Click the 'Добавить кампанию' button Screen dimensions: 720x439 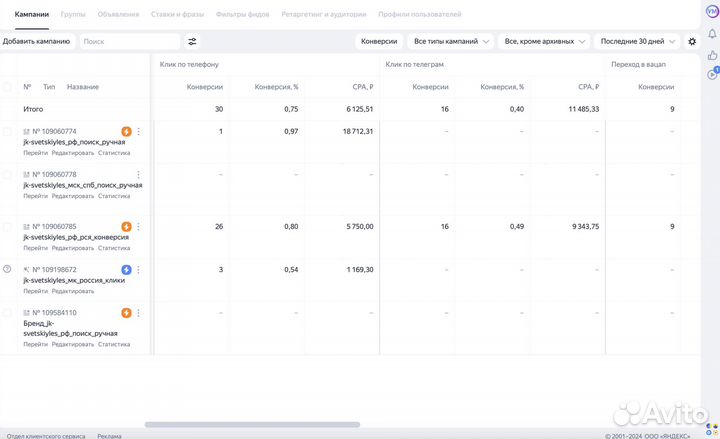(x=36, y=42)
